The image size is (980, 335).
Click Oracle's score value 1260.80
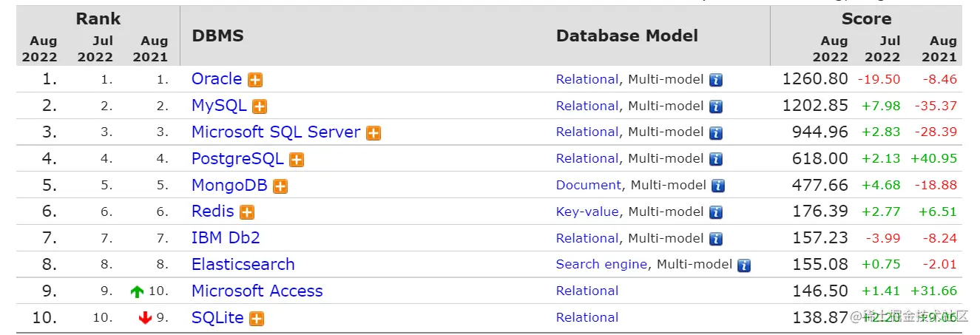click(815, 78)
